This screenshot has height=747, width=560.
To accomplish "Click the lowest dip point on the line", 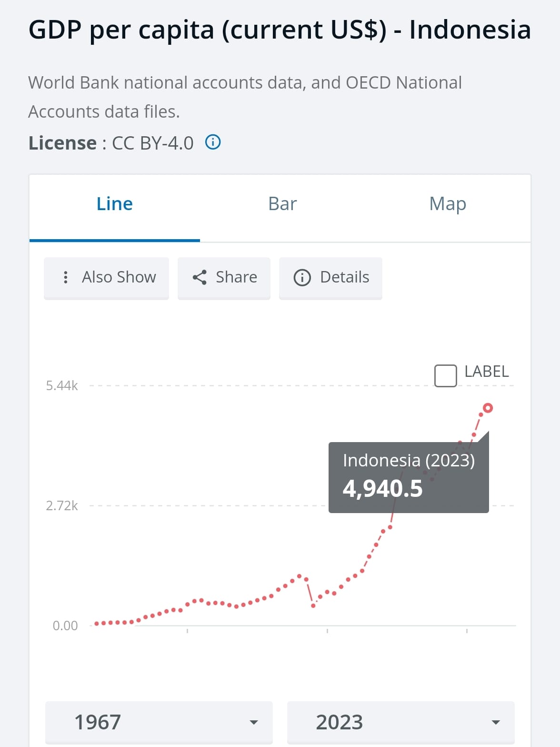I will 313,606.
